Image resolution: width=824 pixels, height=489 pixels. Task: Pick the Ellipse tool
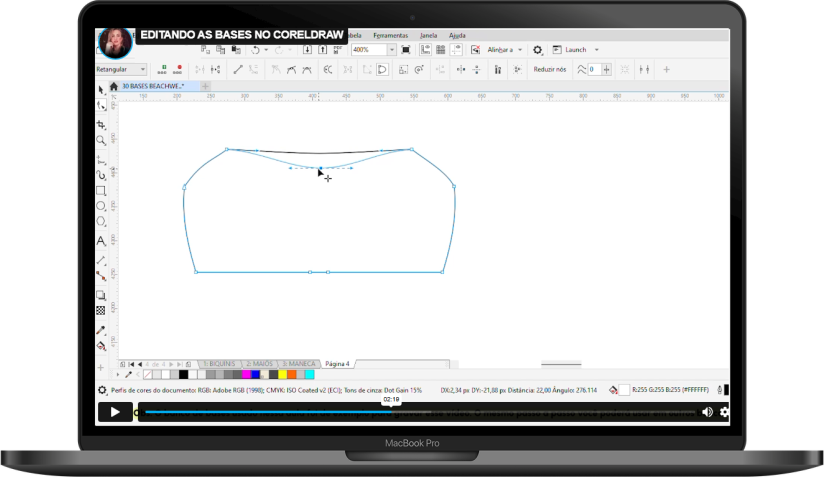click(x=101, y=206)
